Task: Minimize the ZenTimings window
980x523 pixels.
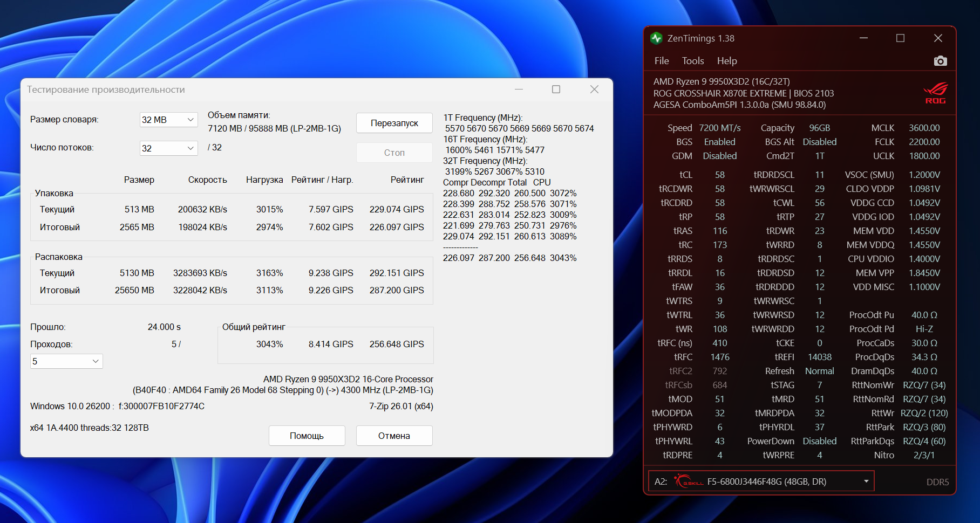Action: (863, 38)
